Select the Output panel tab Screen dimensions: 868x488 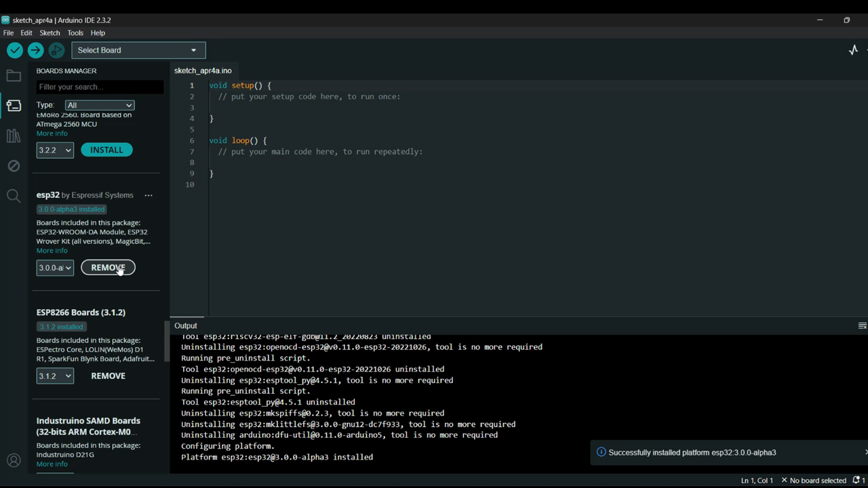186,326
